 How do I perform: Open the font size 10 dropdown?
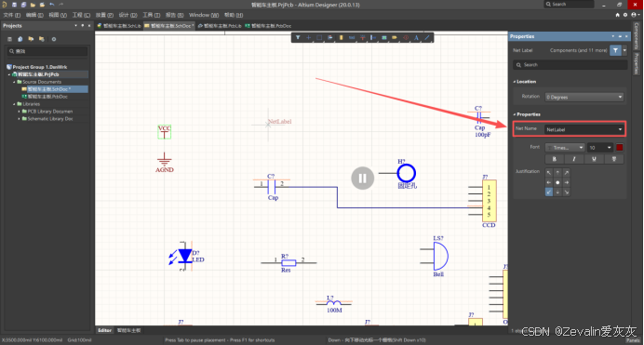600,148
